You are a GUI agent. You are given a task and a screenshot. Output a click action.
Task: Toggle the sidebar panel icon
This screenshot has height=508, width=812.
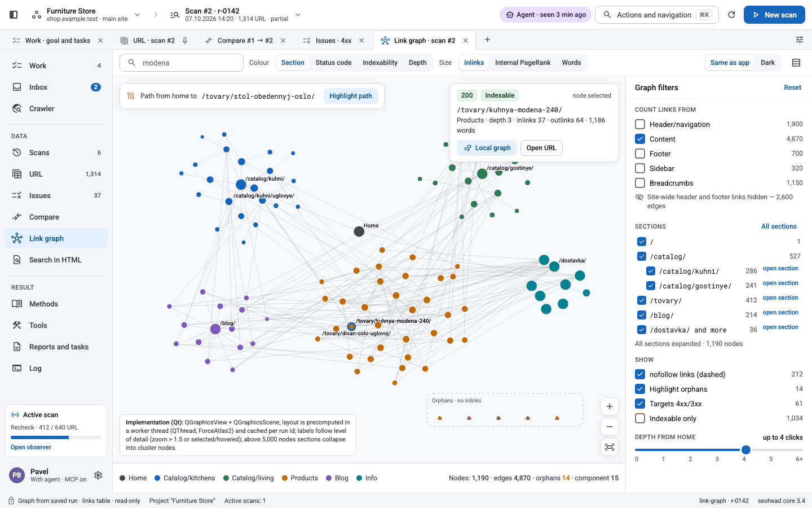14,15
